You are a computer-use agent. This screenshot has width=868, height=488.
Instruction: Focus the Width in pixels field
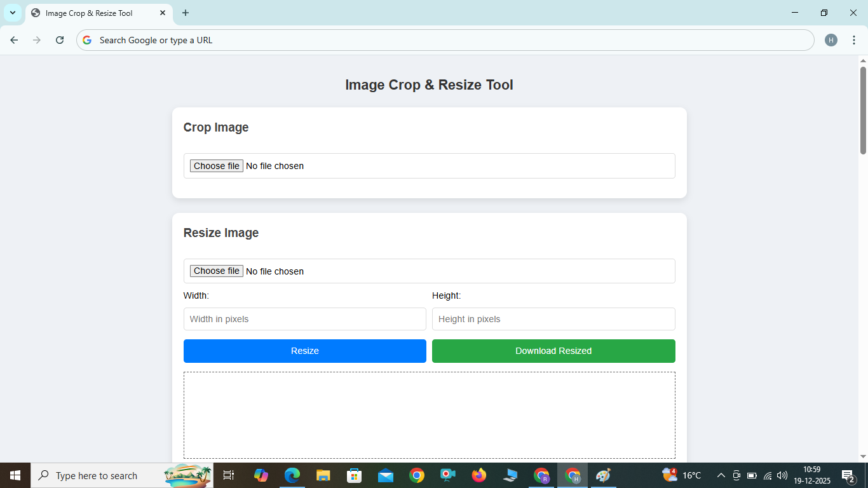tap(304, 319)
